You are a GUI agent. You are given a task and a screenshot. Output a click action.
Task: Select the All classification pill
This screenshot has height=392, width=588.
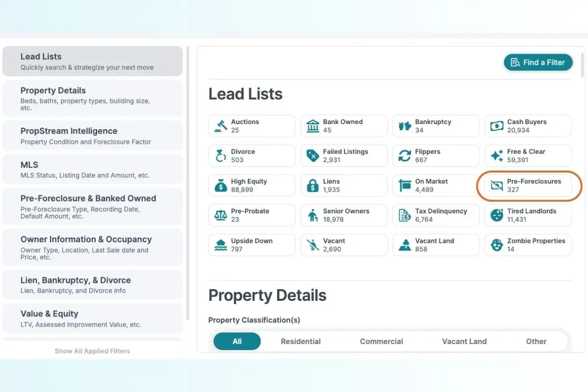237,341
